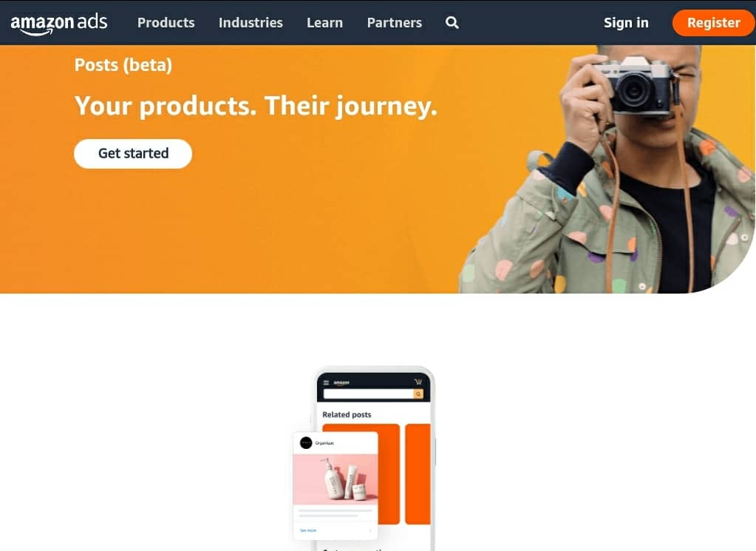Click the amazon ads logo
The image size is (756, 551).
59,24
